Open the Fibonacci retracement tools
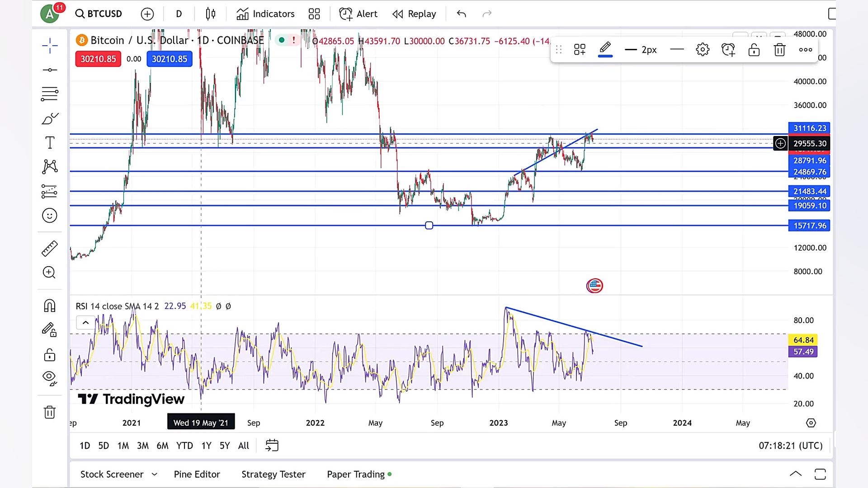Image resolution: width=868 pixels, height=488 pixels. tap(50, 94)
